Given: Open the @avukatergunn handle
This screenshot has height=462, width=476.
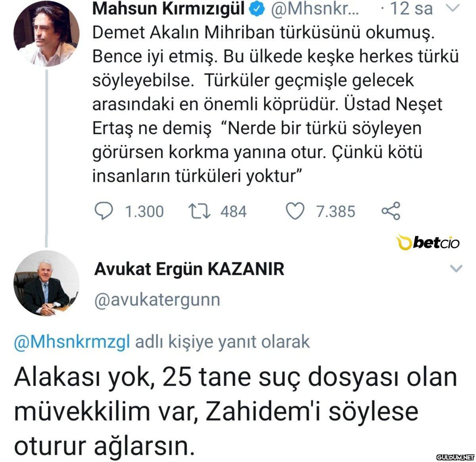Looking at the screenshot, I should click(157, 299).
